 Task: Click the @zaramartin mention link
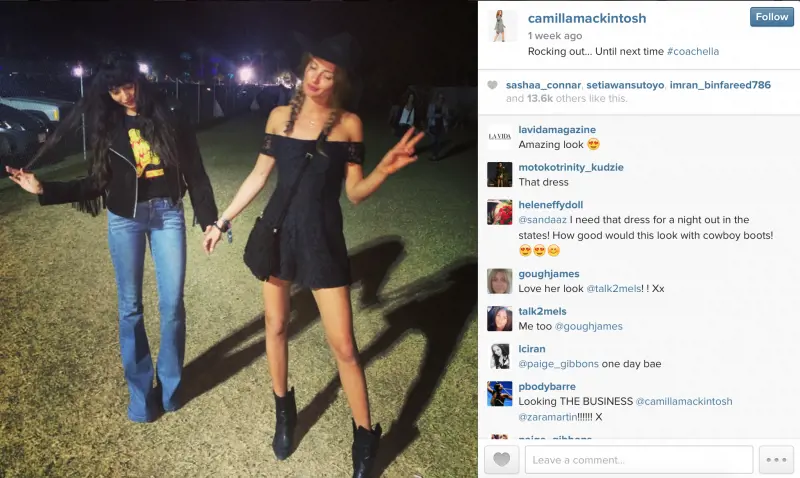tap(547, 417)
